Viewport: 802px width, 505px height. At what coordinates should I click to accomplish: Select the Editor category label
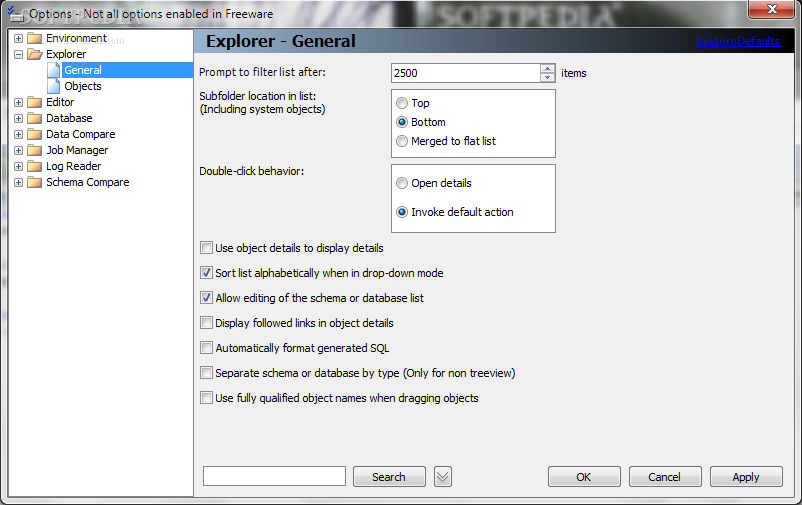(60, 102)
